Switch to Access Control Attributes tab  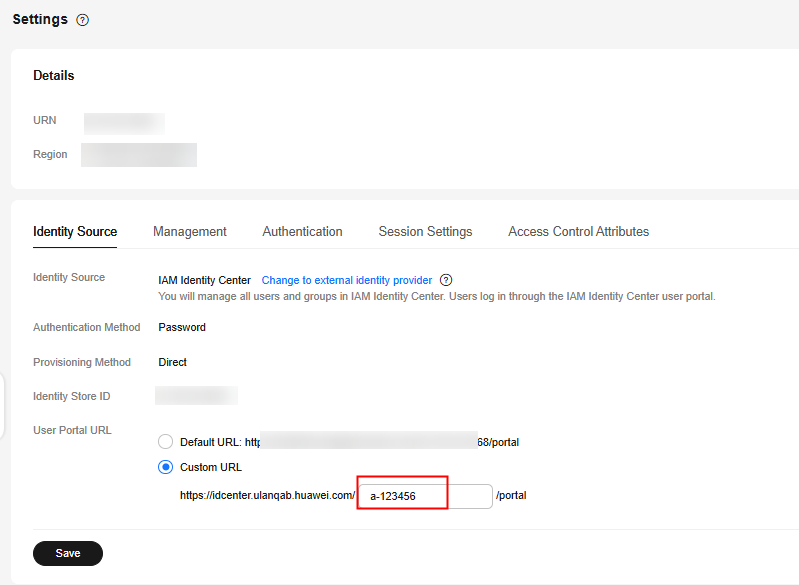pyautogui.click(x=578, y=232)
